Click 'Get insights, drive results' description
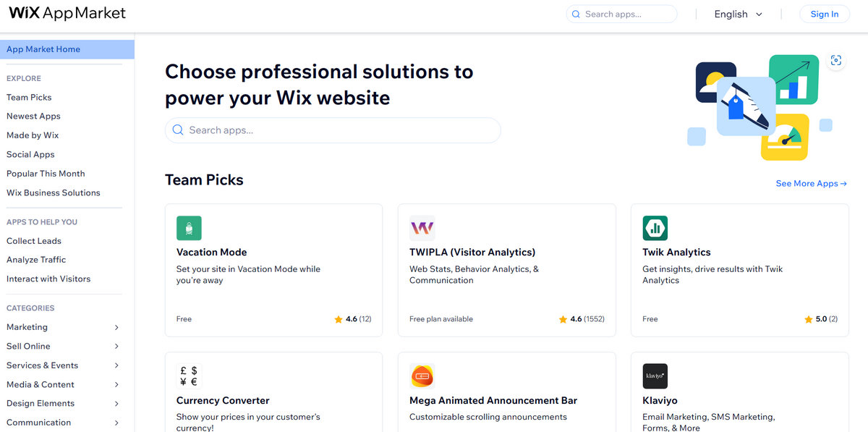The height and width of the screenshot is (432, 868). 712,275
